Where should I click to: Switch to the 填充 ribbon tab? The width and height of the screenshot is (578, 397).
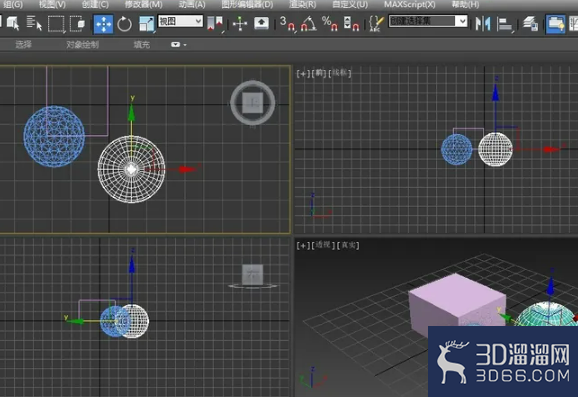pyautogui.click(x=142, y=45)
